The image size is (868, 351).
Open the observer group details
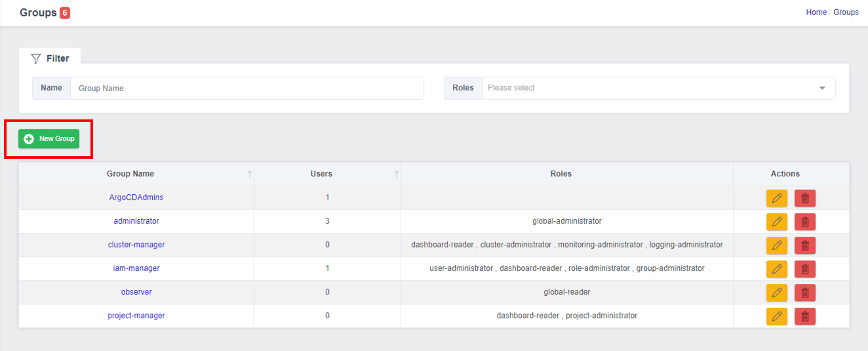(x=136, y=292)
